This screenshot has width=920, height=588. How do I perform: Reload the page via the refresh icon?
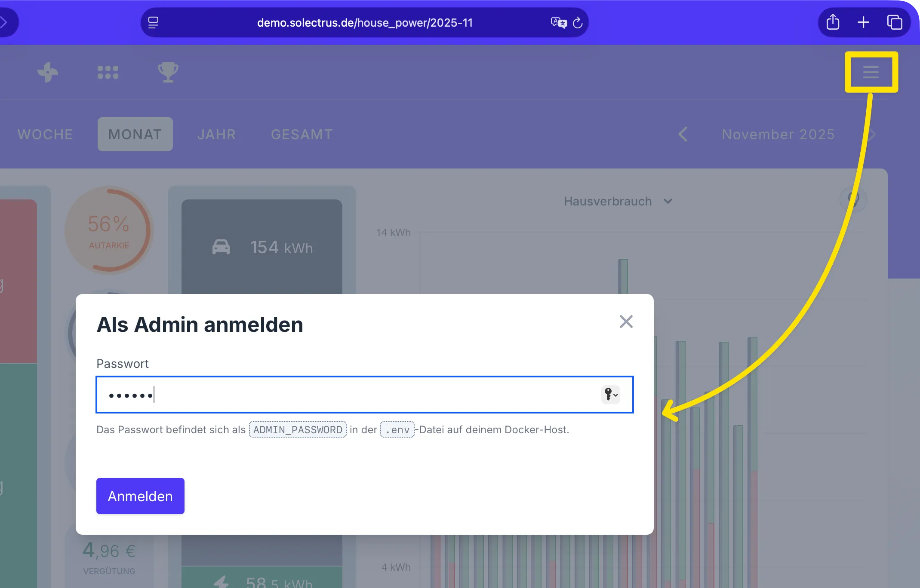[578, 22]
